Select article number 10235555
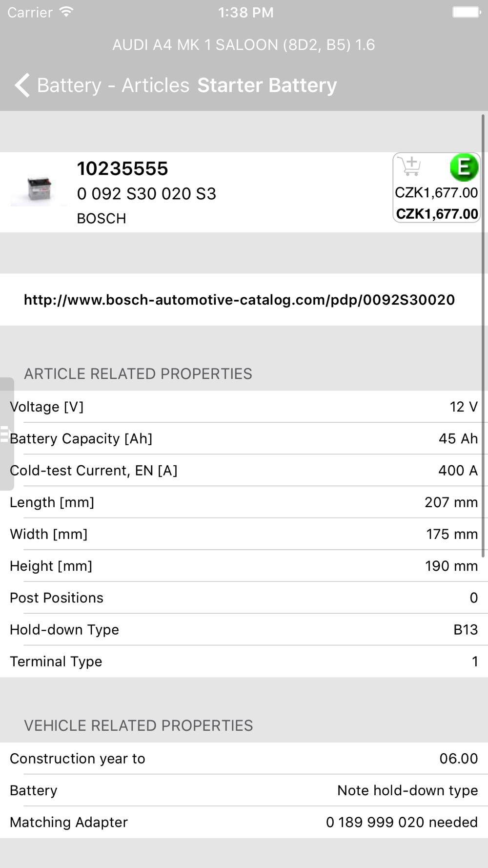 click(122, 169)
